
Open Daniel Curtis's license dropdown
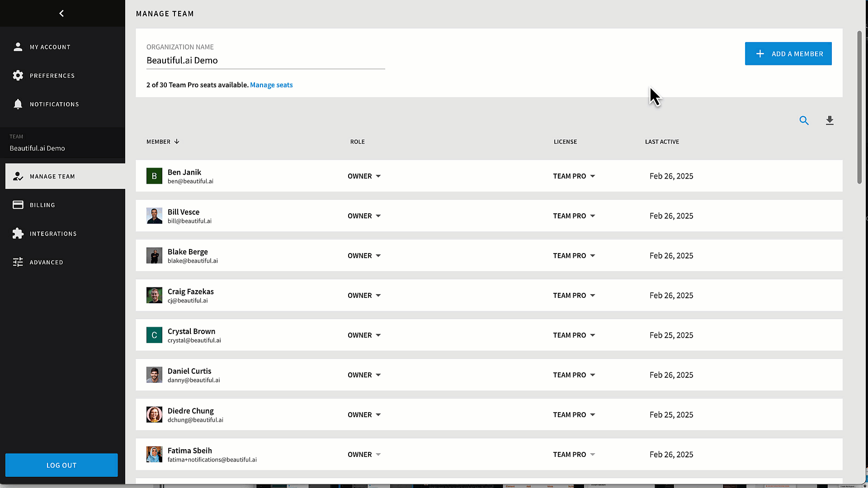pos(574,375)
